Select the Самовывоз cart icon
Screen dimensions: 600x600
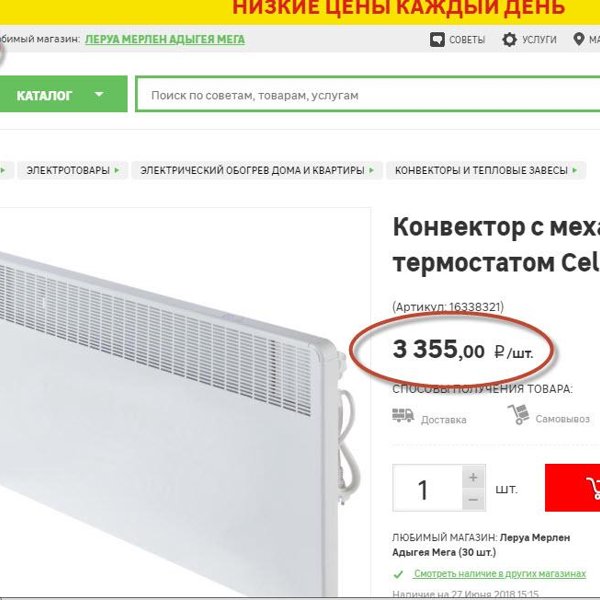tap(518, 414)
